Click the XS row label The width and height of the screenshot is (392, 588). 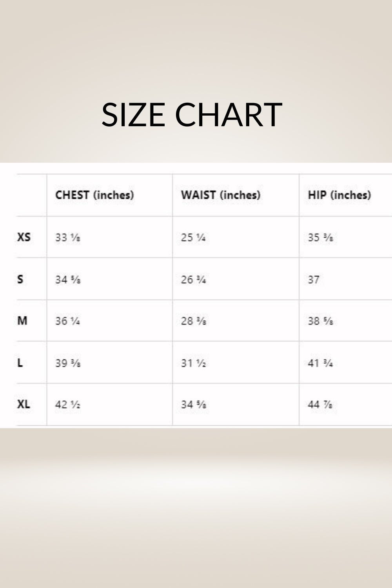[x=24, y=237]
